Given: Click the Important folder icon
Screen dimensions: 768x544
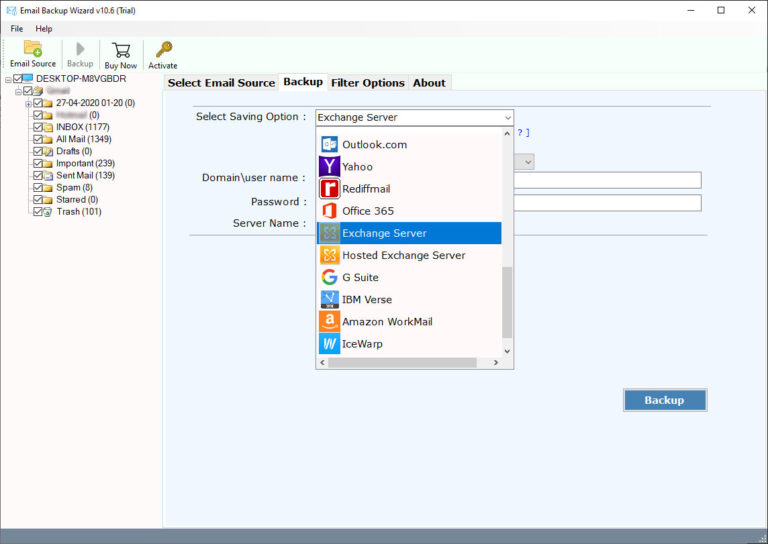Looking at the screenshot, I should tap(48, 164).
